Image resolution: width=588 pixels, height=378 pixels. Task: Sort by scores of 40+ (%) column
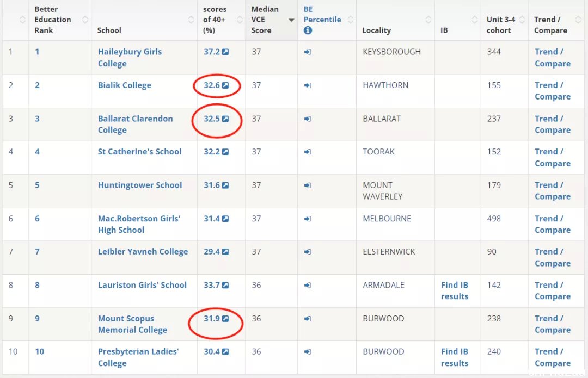(x=240, y=20)
